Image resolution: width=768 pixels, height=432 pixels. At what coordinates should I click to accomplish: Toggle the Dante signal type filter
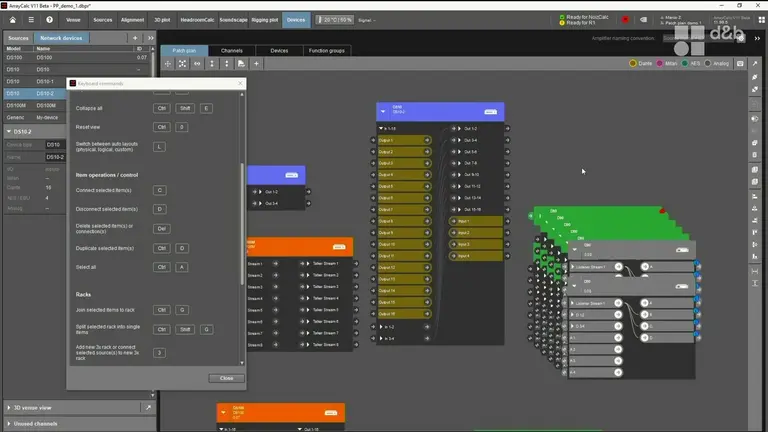(633, 63)
